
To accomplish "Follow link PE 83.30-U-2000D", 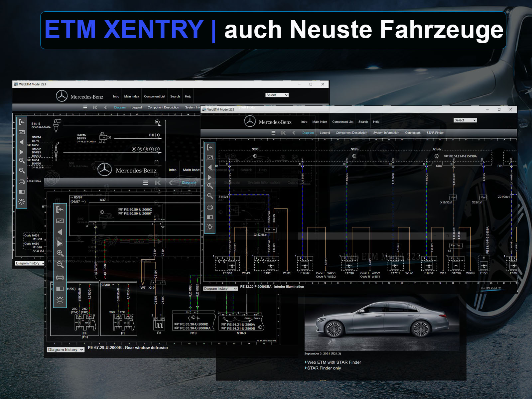I will 192,324.
